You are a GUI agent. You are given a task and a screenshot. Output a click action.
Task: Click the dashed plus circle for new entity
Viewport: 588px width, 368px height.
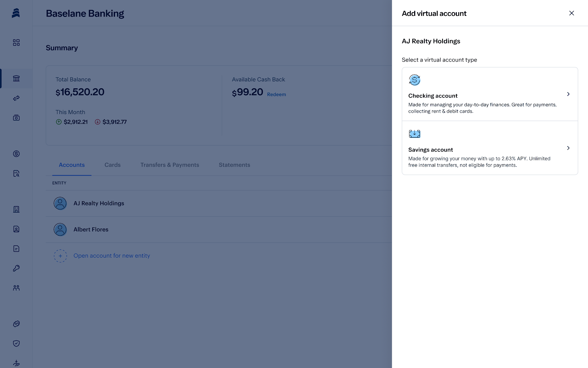tap(60, 256)
